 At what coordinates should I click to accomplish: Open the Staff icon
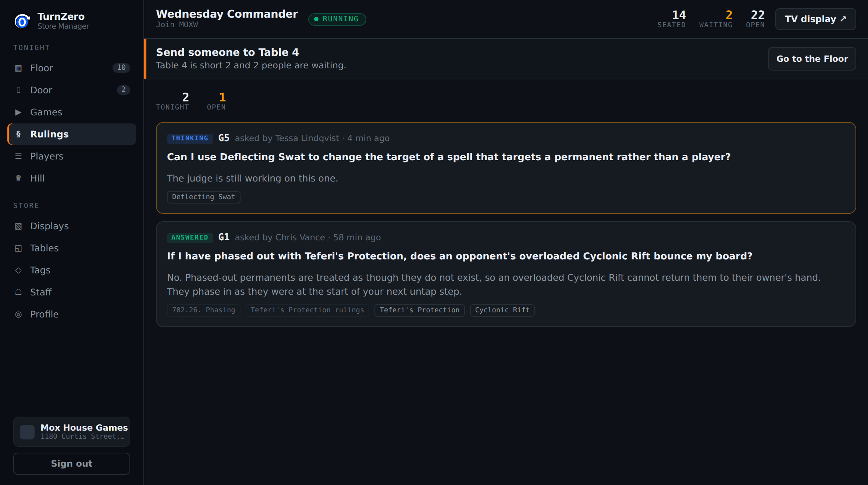click(x=18, y=292)
